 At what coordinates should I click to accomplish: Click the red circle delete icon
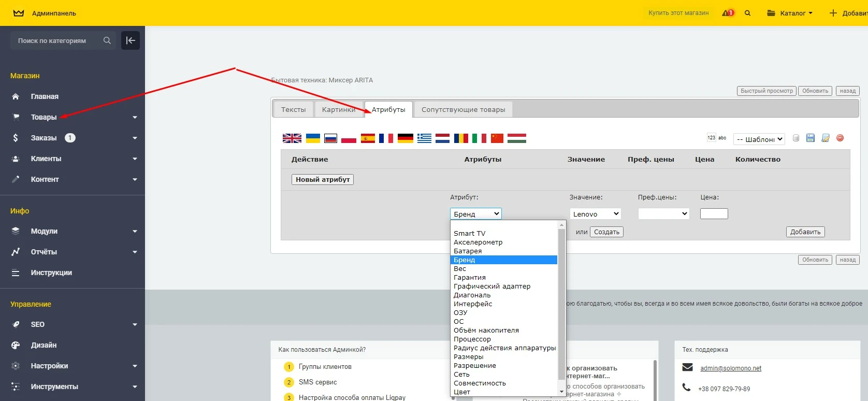click(x=840, y=138)
